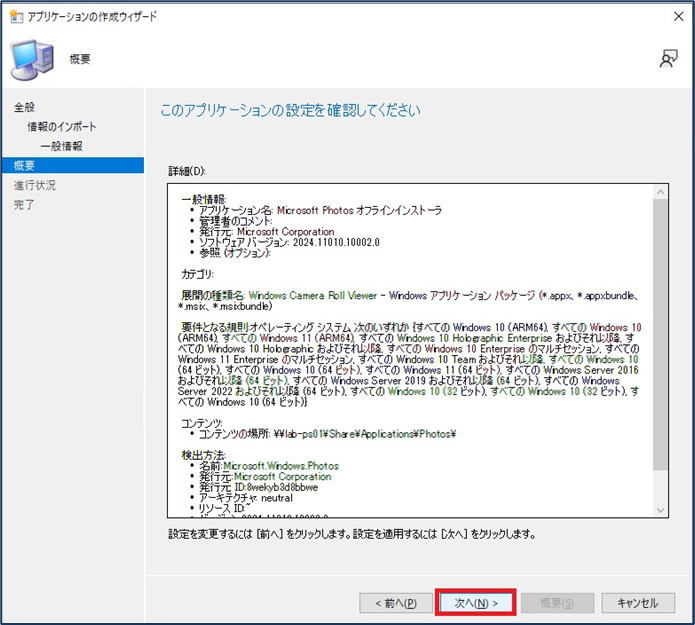Click the wizard title bar icon
This screenshot has height=625, width=695.
coord(16,17)
